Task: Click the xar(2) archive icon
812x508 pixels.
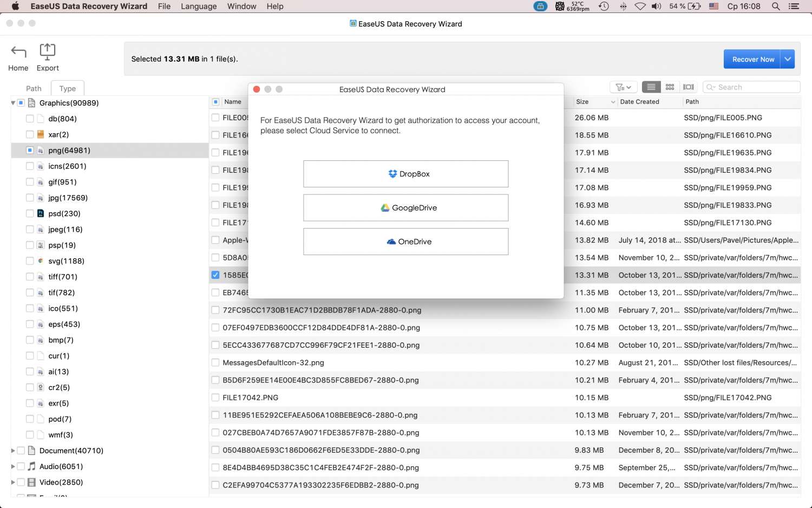Action: pos(41,134)
